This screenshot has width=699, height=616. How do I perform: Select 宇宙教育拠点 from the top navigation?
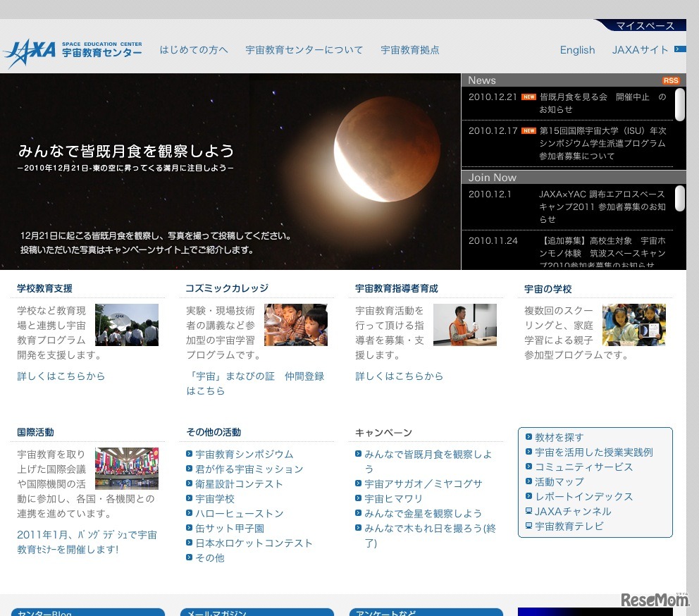[x=409, y=49]
